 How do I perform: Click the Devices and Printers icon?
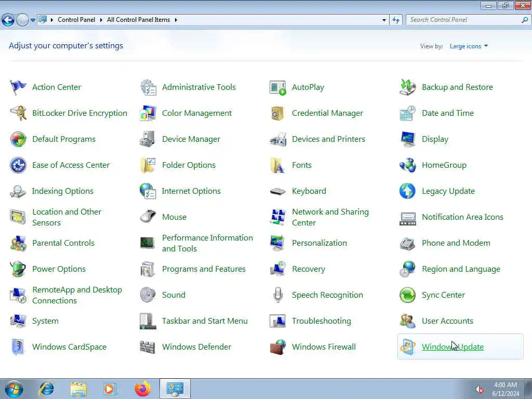point(278,139)
